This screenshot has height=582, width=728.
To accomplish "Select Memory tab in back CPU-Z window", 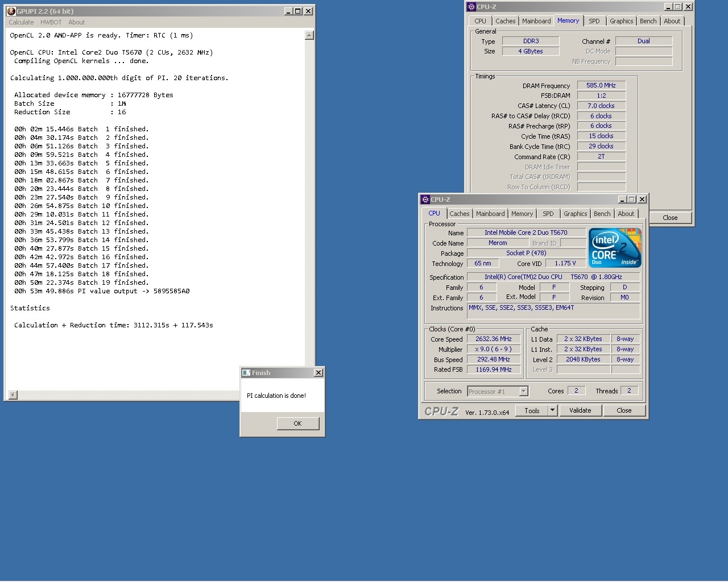I will pos(568,20).
